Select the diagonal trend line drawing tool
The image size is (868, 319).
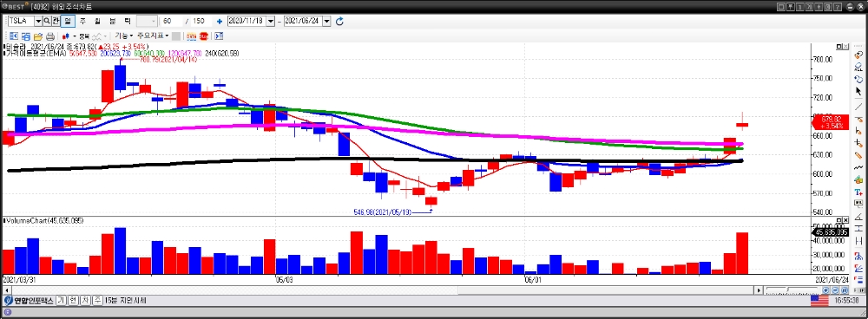click(858, 106)
